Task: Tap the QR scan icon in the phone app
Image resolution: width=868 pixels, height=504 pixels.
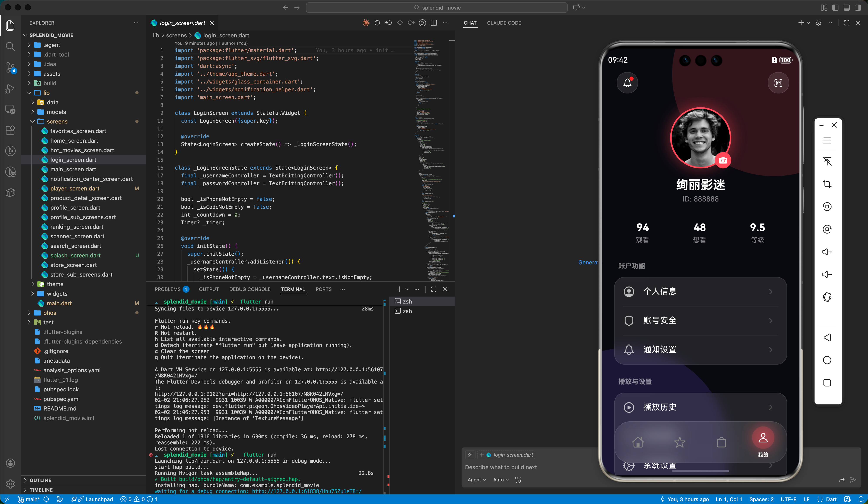Action: click(x=778, y=83)
